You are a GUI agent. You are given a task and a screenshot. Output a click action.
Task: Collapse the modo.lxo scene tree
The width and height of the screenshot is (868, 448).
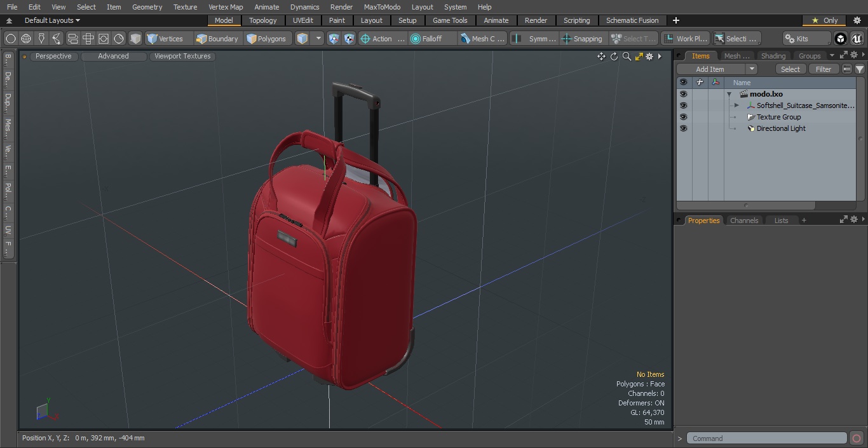[x=729, y=94]
